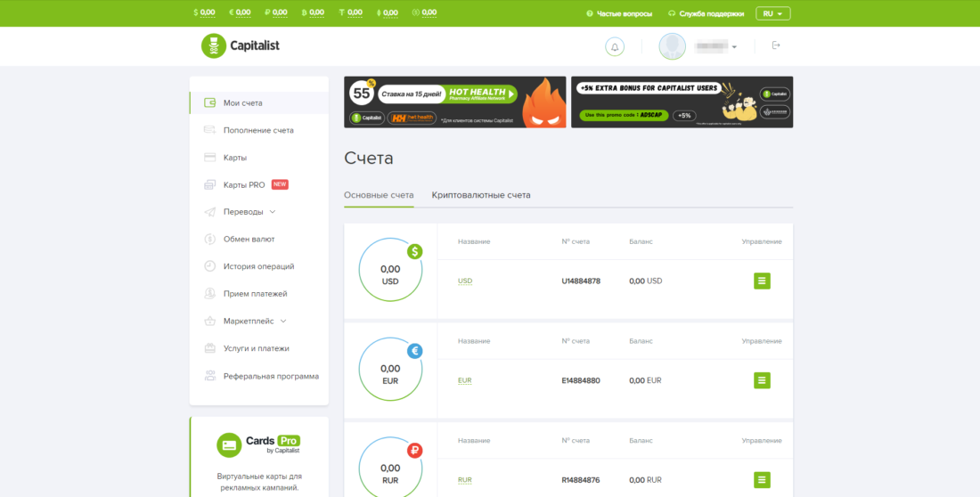Click the Служба поддержки link

point(710,13)
